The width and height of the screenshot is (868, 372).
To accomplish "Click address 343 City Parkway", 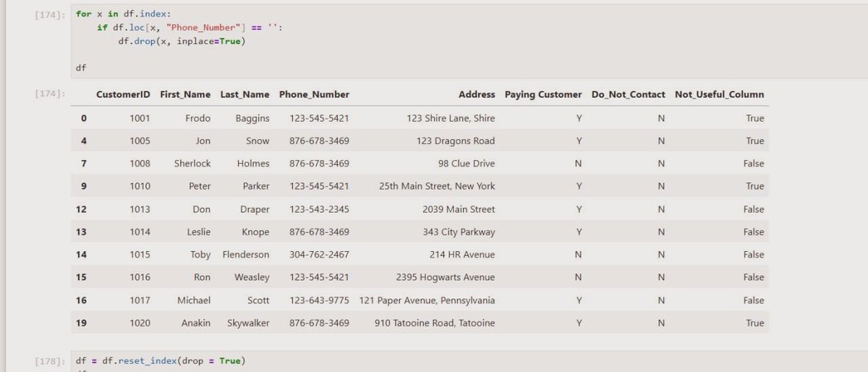I will [459, 232].
